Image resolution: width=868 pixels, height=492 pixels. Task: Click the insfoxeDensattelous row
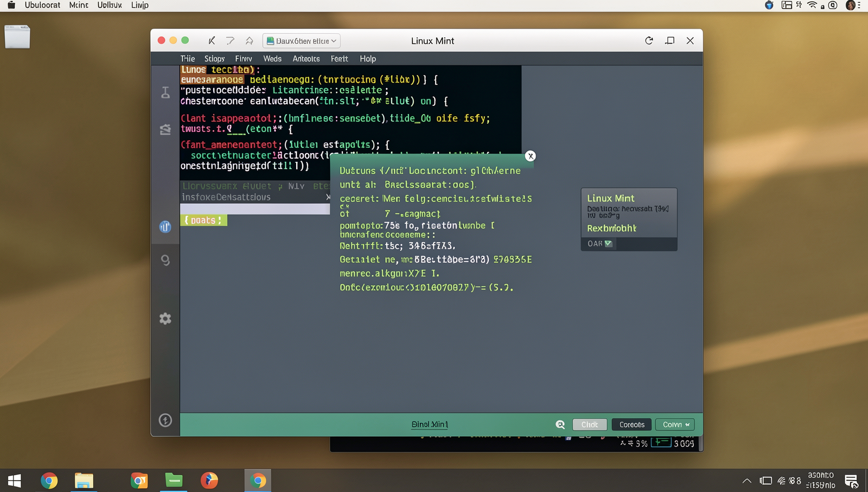tap(254, 197)
